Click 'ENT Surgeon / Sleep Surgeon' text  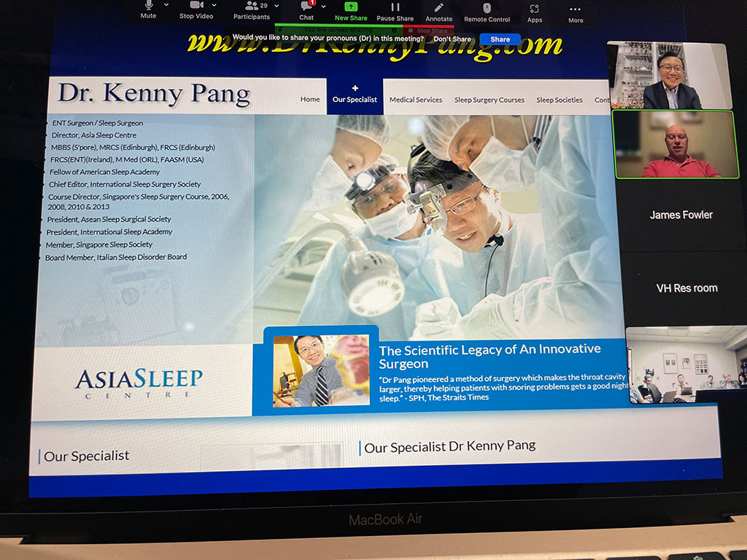pos(98,122)
